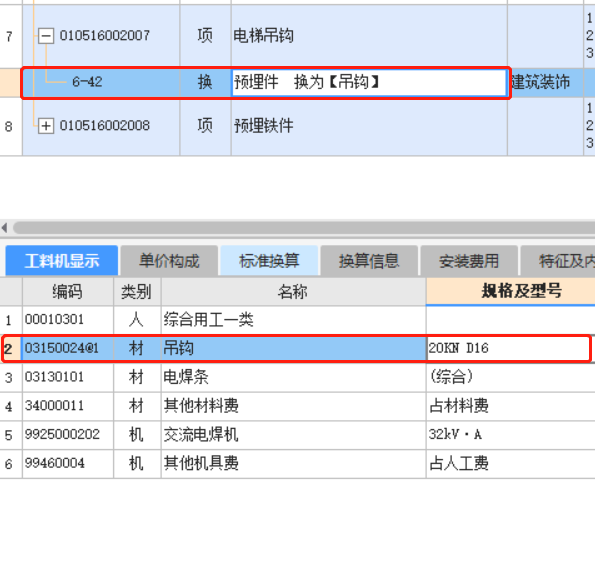Select code 34000011 cell
The image size is (595, 573).
[68, 406]
